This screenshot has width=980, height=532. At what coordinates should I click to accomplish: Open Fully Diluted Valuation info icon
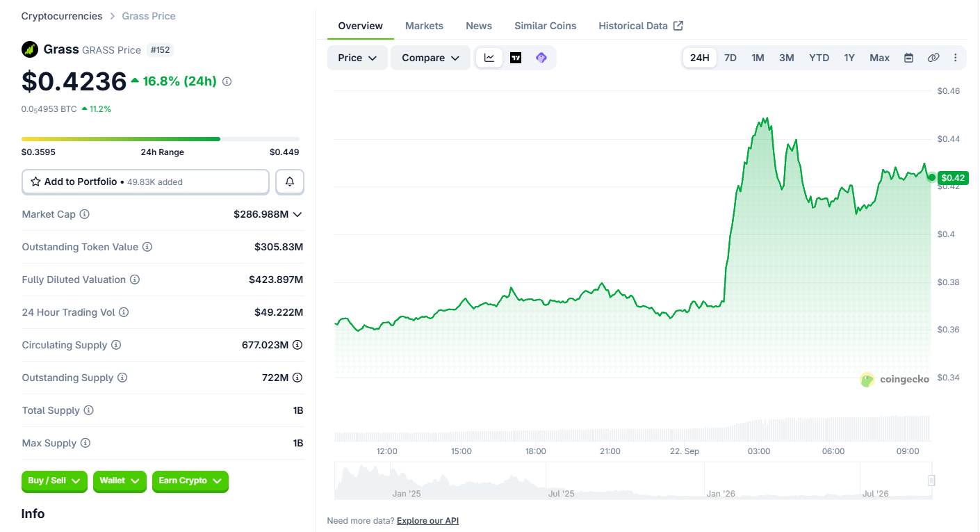[x=135, y=280]
